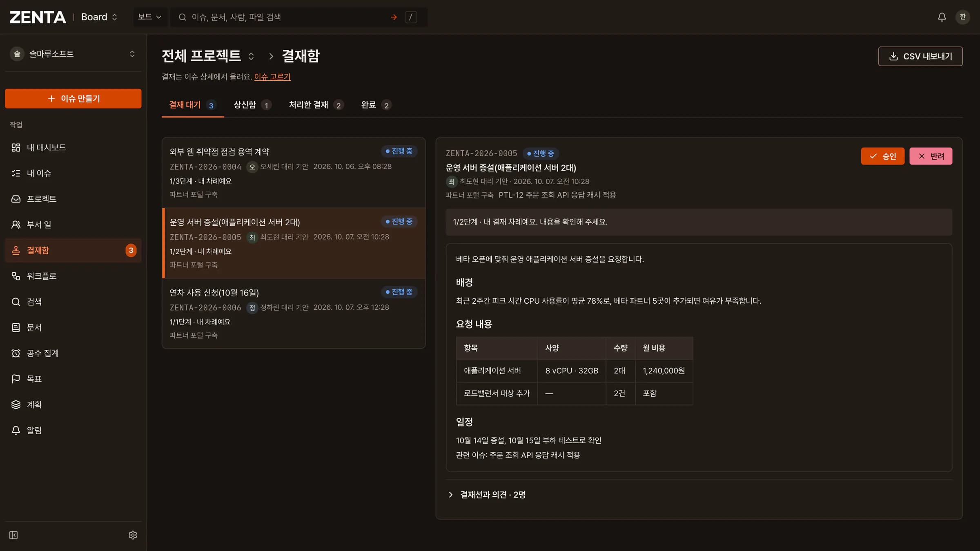Open 알림 in sidebar
980x551 pixels.
[x=73, y=430]
